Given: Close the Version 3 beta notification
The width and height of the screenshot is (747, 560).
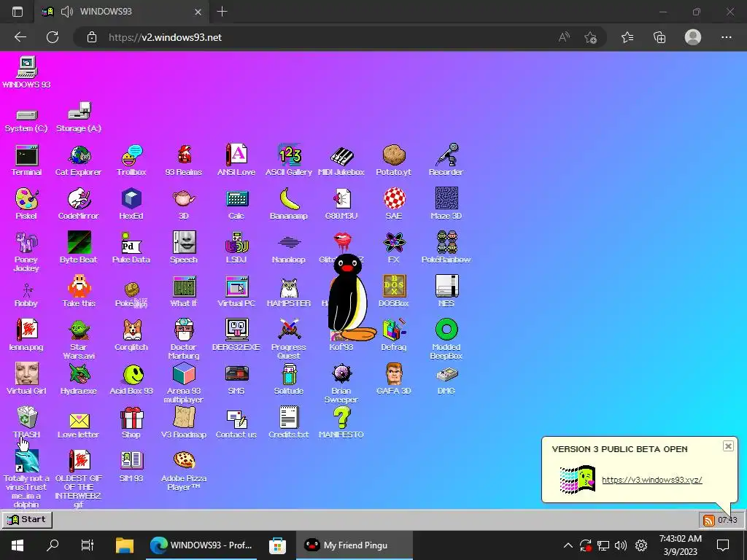Looking at the screenshot, I should [728, 446].
